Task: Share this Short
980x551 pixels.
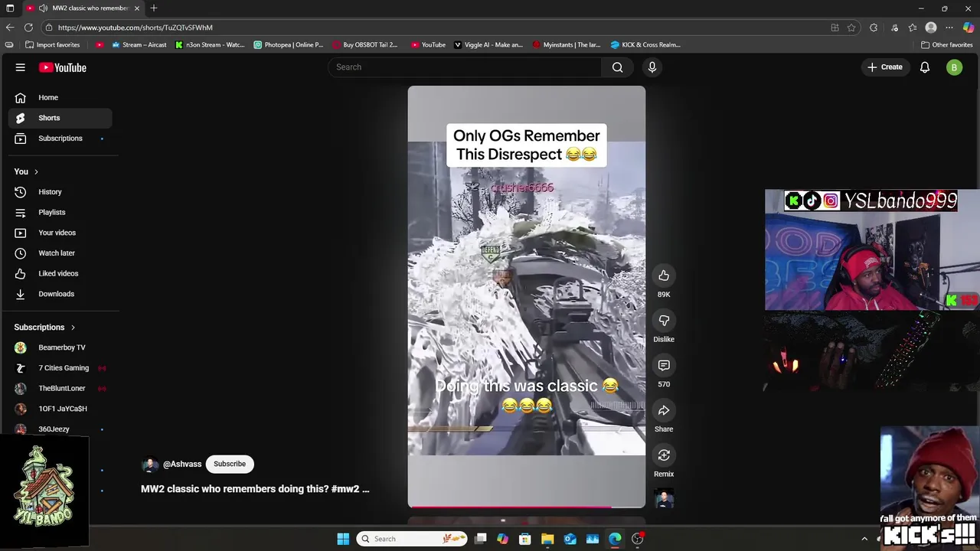Action: 664,411
